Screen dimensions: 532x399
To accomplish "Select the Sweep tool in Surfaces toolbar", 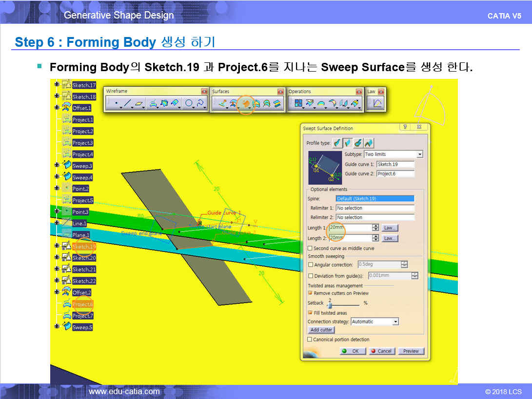I will tap(246, 103).
